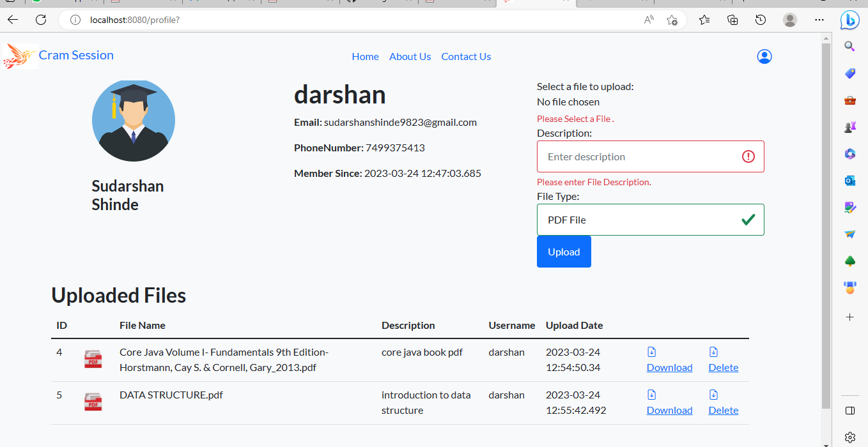Open the About Us nav link

tap(410, 57)
